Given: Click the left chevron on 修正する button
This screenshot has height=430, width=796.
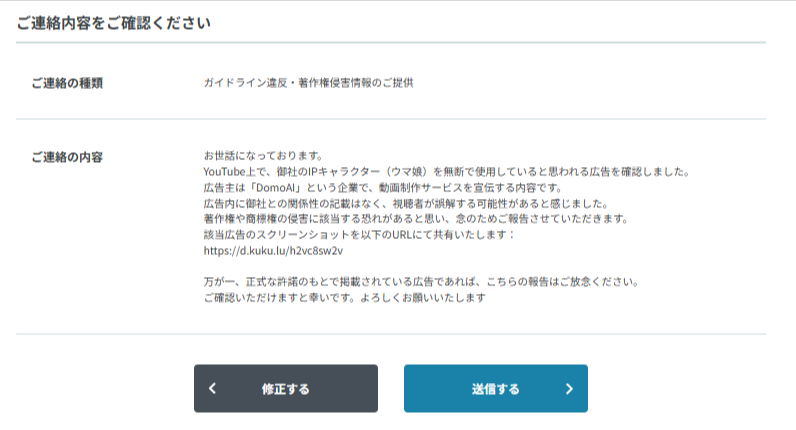Looking at the screenshot, I should [213, 389].
